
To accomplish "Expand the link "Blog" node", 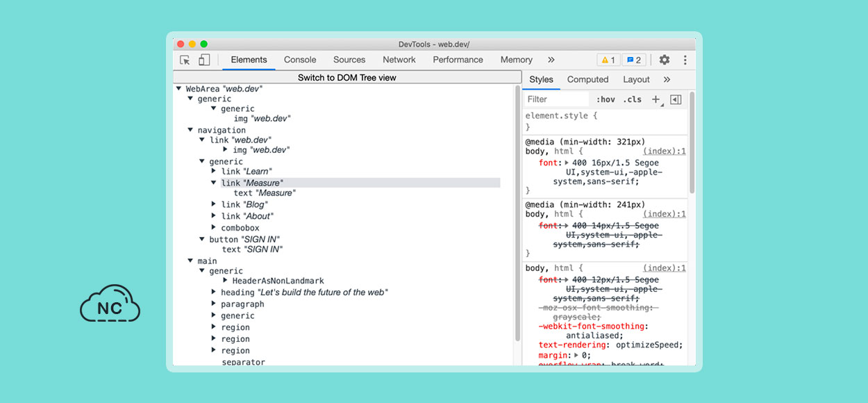I will 214,204.
